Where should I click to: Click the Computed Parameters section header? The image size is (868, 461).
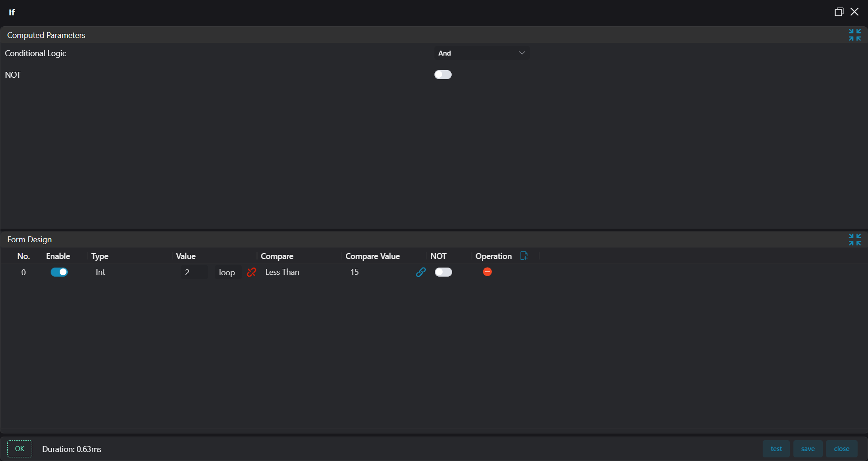(46, 35)
